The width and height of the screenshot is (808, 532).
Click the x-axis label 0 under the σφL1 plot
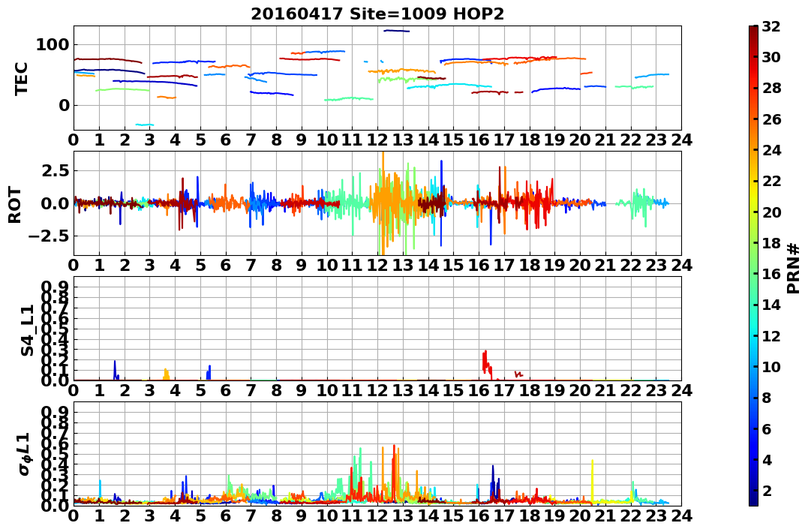pyautogui.click(x=74, y=515)
